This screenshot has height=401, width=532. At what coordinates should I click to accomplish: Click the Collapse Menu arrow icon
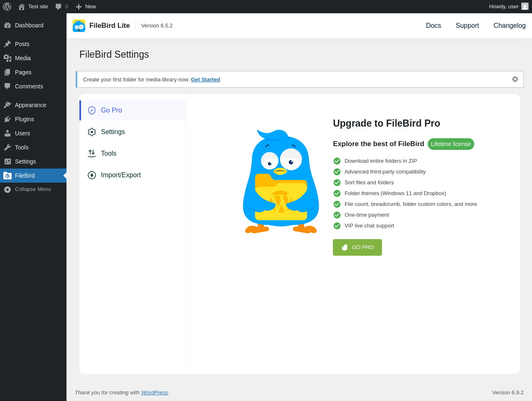pos(7,189)
